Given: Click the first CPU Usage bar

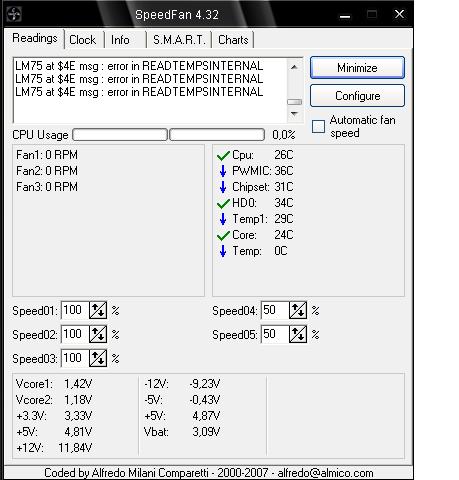Looking at the screenshot, I should pyautogui.click(x=120, y=135).
